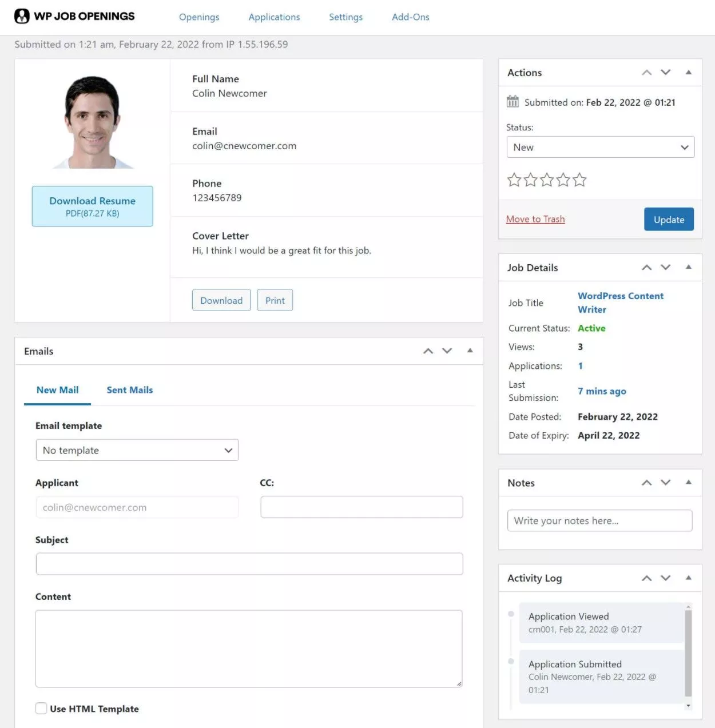Viewport: 715px width, 728px height.
Task: Click the activity log scrollbar down arrow
Action: click(x=689, y=706)
